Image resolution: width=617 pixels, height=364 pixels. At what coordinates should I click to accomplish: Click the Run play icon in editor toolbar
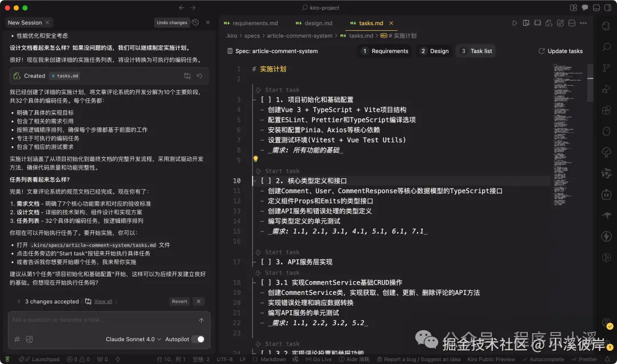click(x=515, y=23)
